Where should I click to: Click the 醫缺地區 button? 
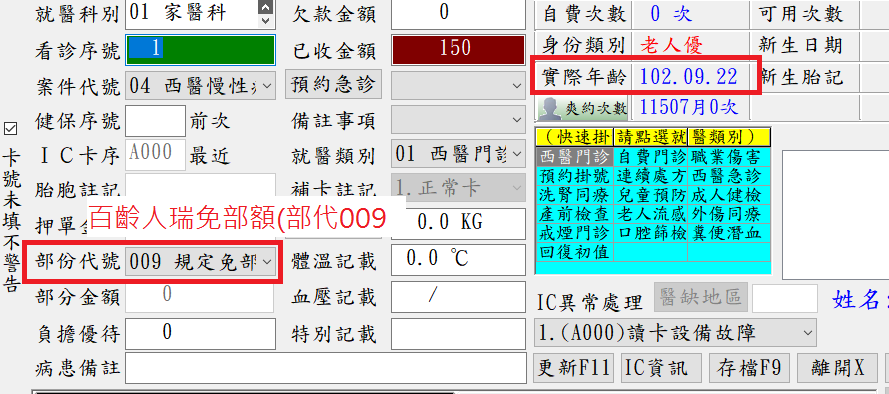[701, 297]
